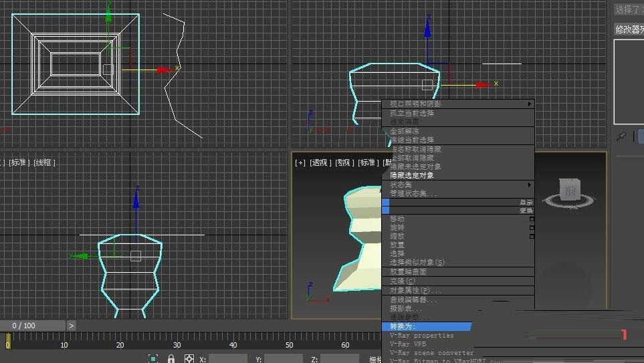Expand the 状态集 submenu arrow
This screenshot has height=363, width=644.
pos(530,185)
